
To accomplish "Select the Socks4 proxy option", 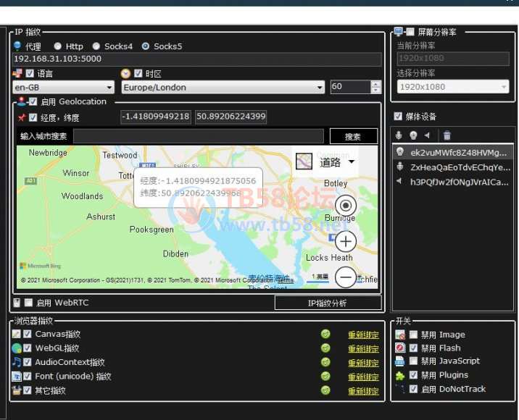I will pos(96,46).
